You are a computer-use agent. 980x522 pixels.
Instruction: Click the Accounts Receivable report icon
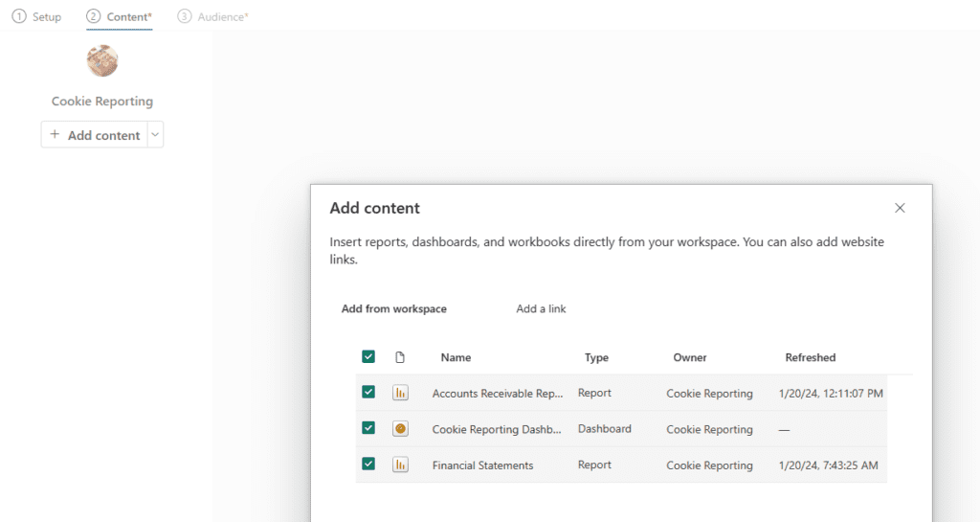[x=400, y=393]
